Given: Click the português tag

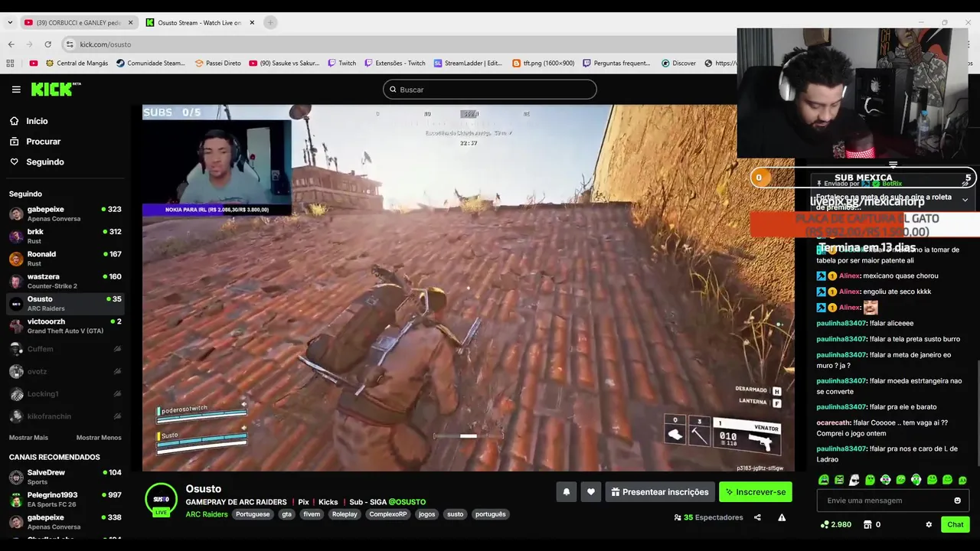Looking at the screenshot, I should [x=490, y=514].
